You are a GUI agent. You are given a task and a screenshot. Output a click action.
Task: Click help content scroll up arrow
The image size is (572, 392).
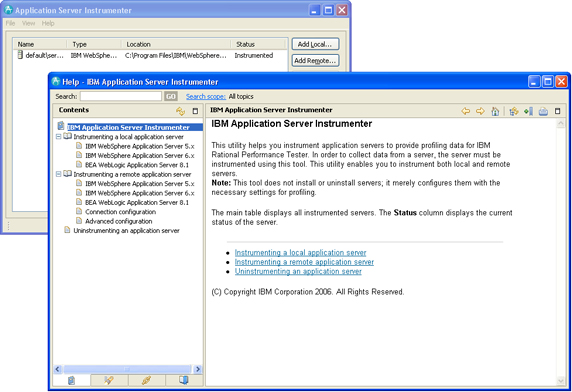pyautogui.click(x=561, y=124)
